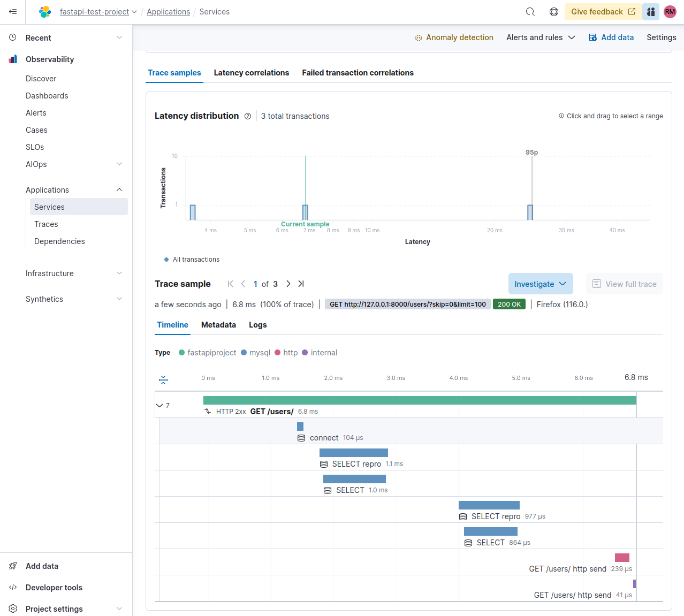Toggle the mysql type legend

pyautogui.click(x=256, y=353)
